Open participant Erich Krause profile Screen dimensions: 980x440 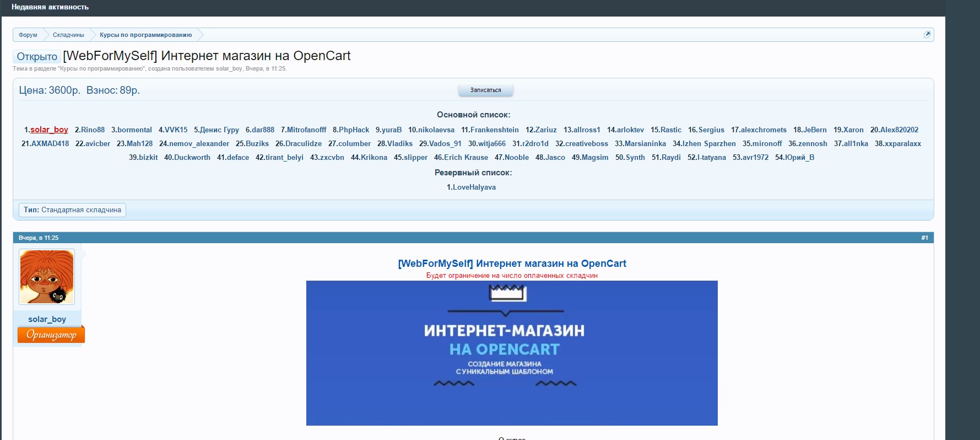pos(466,157)
